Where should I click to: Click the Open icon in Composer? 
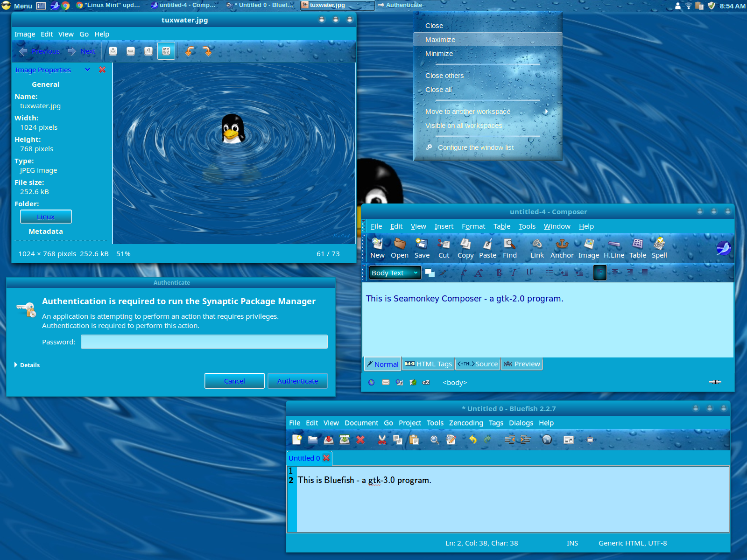coord(400,248)
